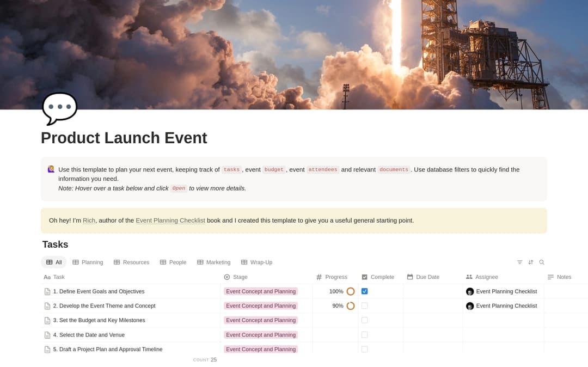Check Complete for Select the Date and Venue
The image size is (588, 367).
point(364,335)
